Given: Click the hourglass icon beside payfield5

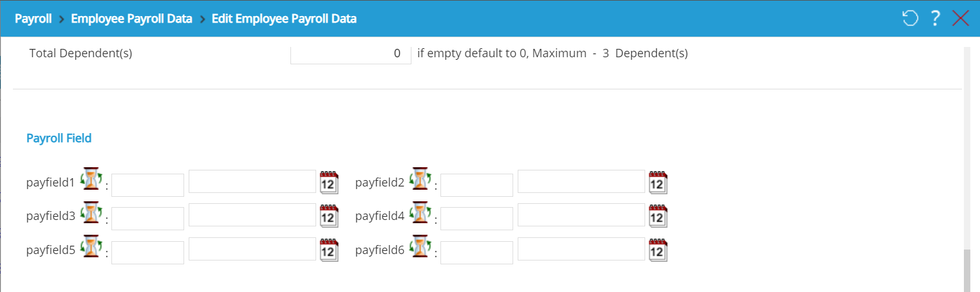Looking at the screenshot, I should pyautogui.click(x=91, y=246).
